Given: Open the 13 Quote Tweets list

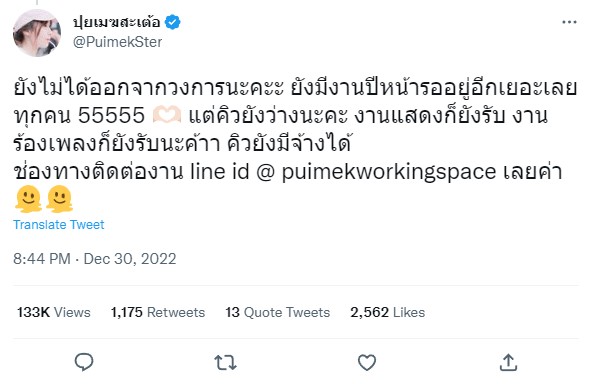Looking at the screenshot, I should pyautogui.click(x=278, y=312).
